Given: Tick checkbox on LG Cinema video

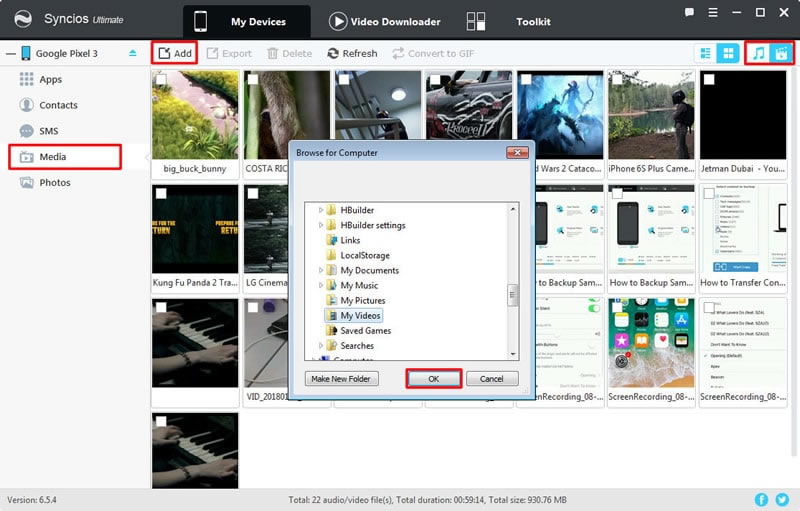Looking at the screenshot, I should 253,193.
